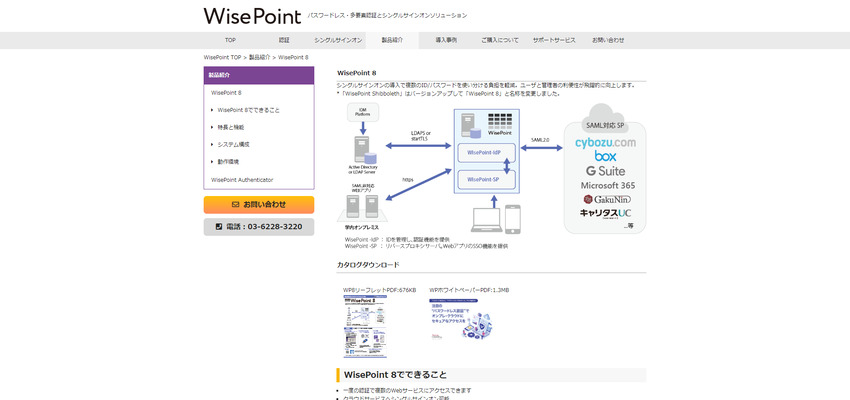Image resolution: width=850 pixels, height=400 pixels.
Task: Open the WPホワイトペーパー PDF thumbnail
Action: (461, 320)
